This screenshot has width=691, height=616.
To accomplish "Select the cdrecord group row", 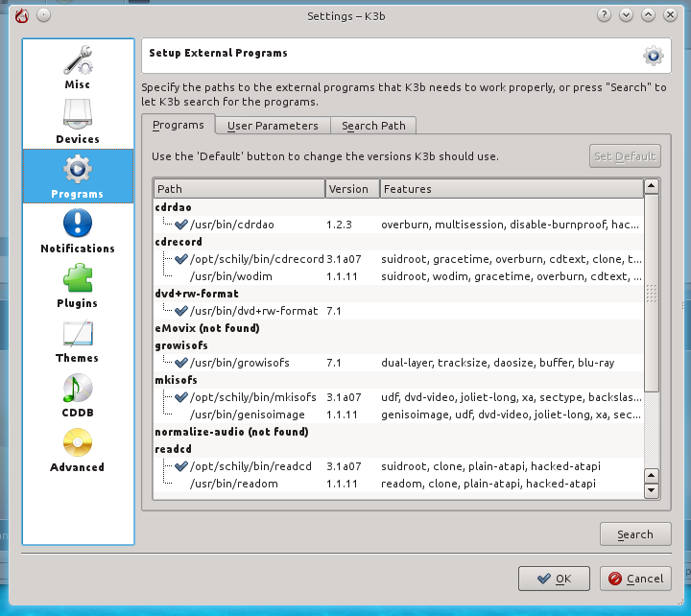I will 399,242.
